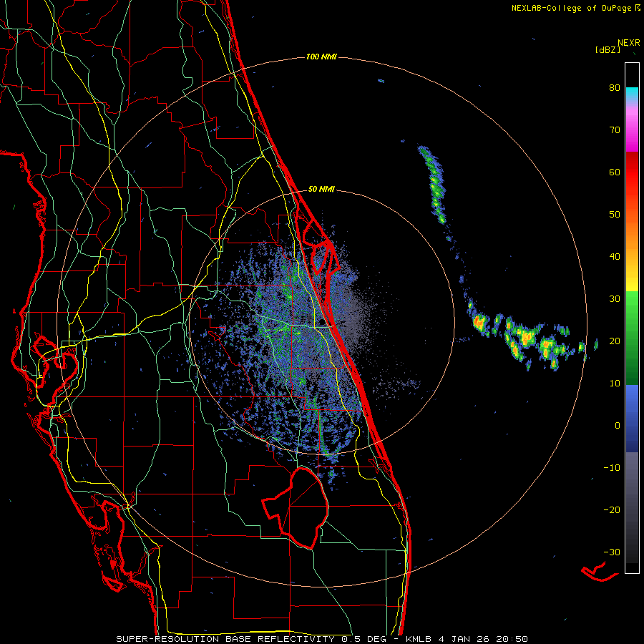Click the green segment of the color bar
The width and height of the screenshot is (644, 644).
[632, 338]
